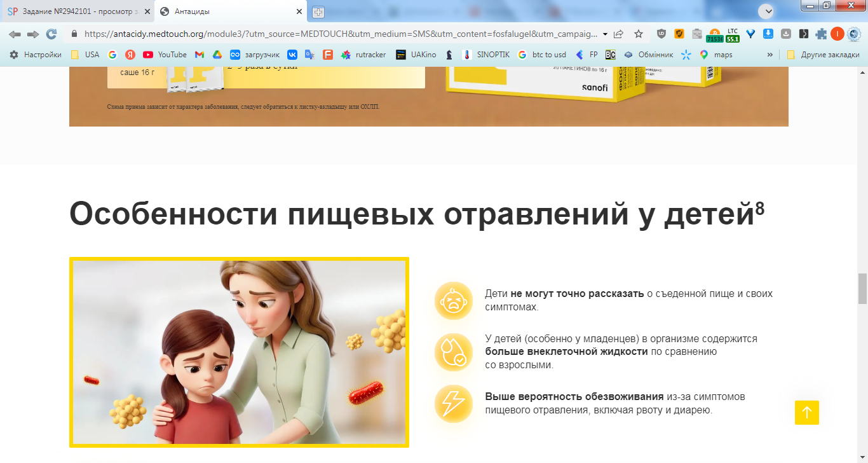Click the text 'больше внеклеточной жидкости'
This screenshot has height=463, width=868.
point(566,351)
